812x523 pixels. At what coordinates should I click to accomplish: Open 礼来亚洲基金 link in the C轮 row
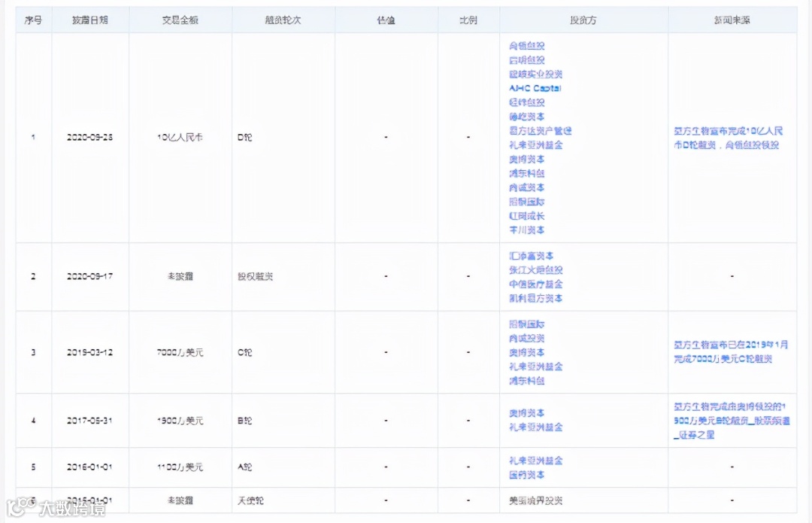coord(535,366)
